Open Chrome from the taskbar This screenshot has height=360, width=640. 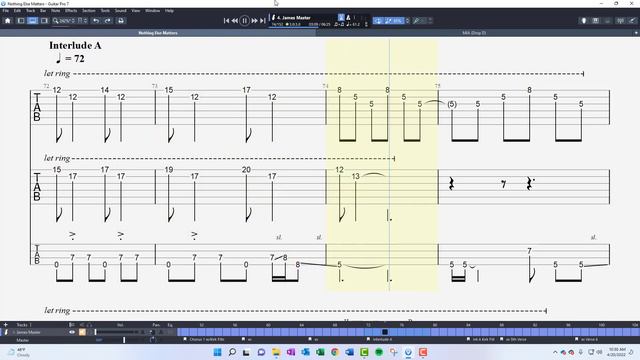(x=335, y=352)
